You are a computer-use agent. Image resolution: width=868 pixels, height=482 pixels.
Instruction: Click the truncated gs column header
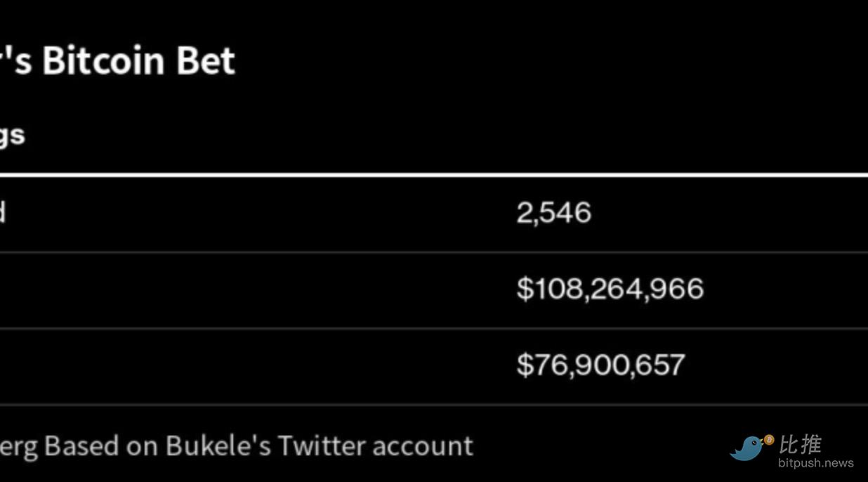[12, 136]
